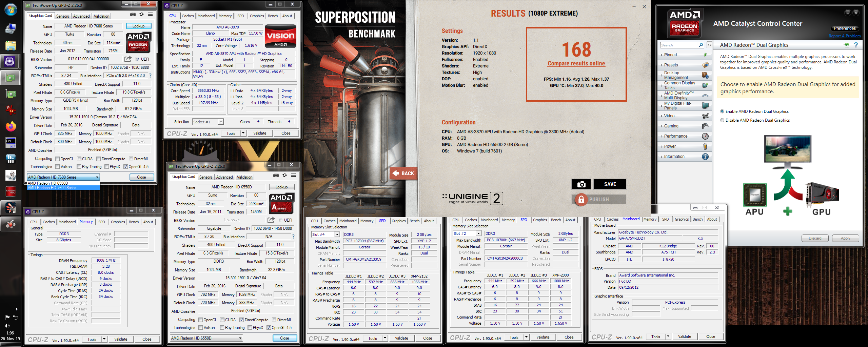Image resolution: width=868 pixels, height=347 pixels.
Task: Open Socket #1 selection dropdown in CPU-Z
Action: 208,122
